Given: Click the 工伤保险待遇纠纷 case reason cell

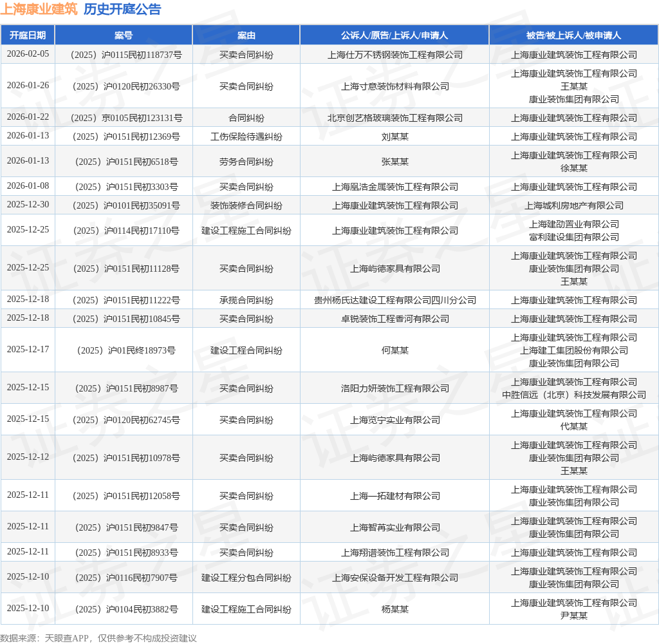Looking at the screenshot, I should (x=246, y=137).
